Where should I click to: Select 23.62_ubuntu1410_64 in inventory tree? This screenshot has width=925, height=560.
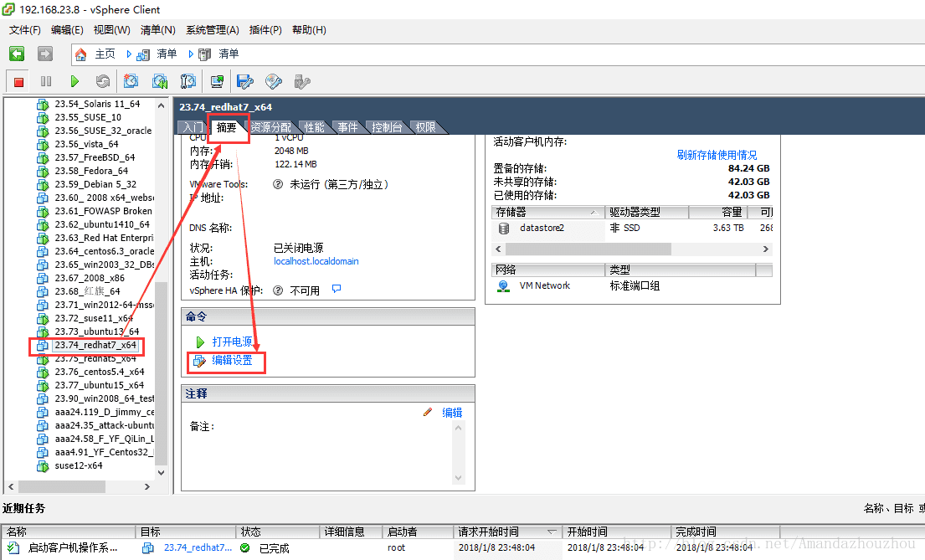point(102,224)
